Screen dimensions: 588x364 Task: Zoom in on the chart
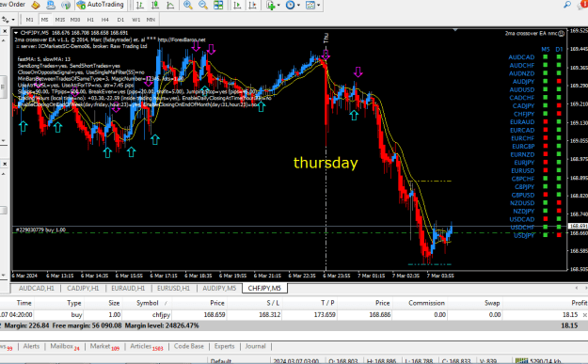point(188,5)
